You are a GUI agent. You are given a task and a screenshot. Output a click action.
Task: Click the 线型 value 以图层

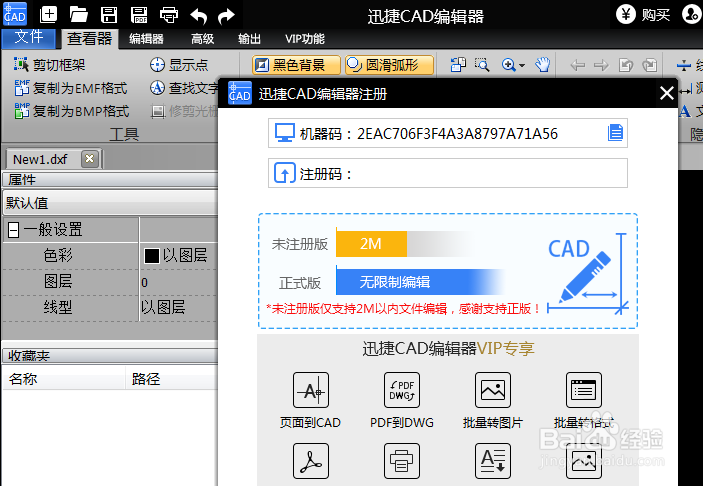pos(163,308)
